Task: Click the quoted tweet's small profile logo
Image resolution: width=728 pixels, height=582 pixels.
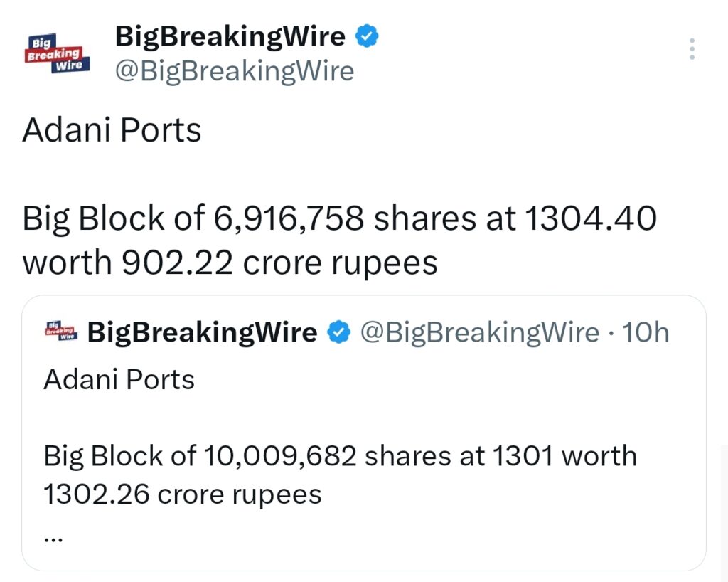Action: coord(60,331)
